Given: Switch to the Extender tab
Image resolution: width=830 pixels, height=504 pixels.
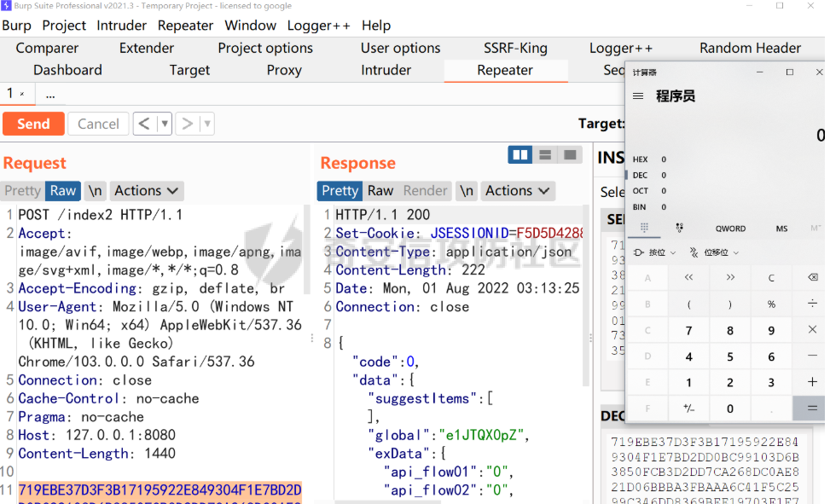Looking at the screenshot, I should pyautogui.click(x=147, y=48).
